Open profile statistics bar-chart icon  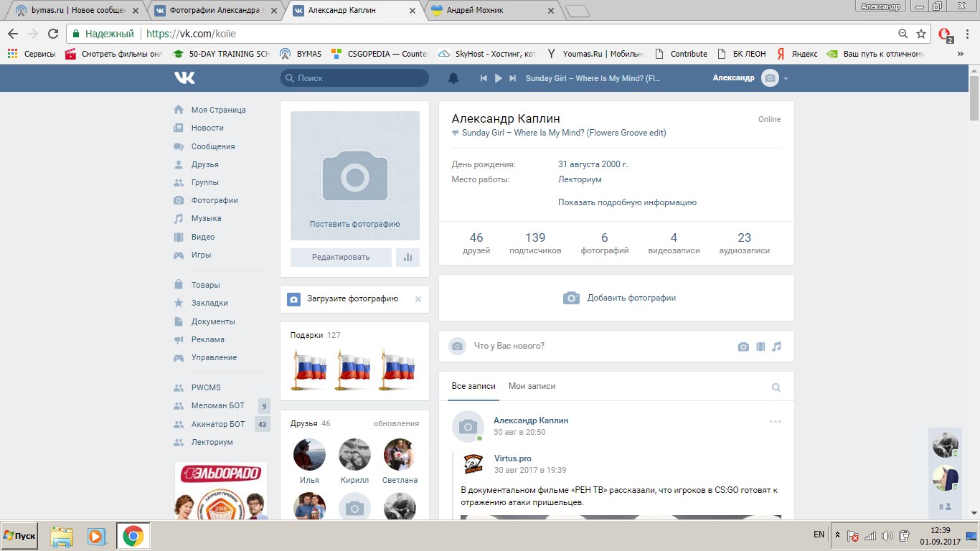point(407,258)
